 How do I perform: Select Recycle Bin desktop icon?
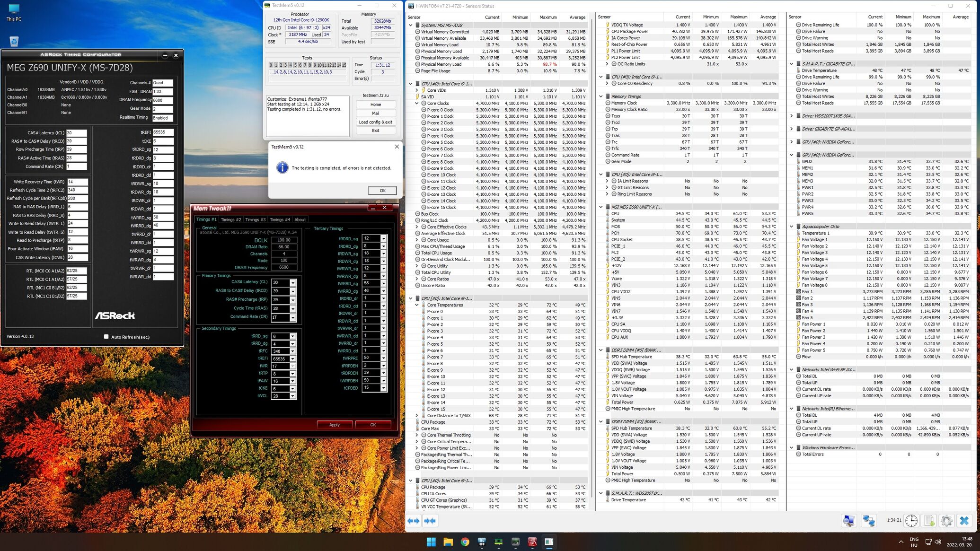14,42
